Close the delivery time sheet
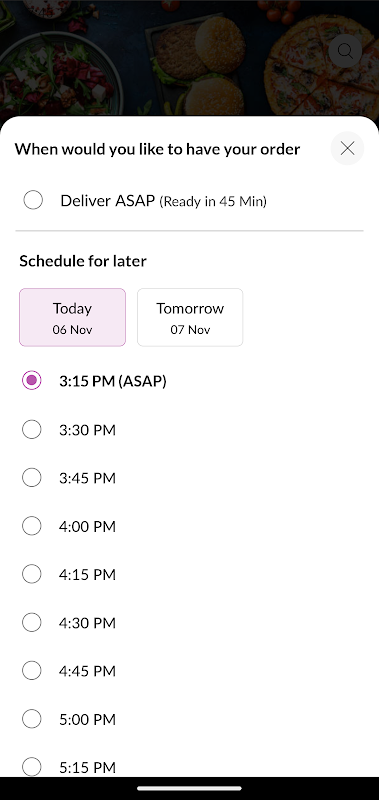This screenshot has height=800, width=379. pyautogui.click(x=347, y=148)
